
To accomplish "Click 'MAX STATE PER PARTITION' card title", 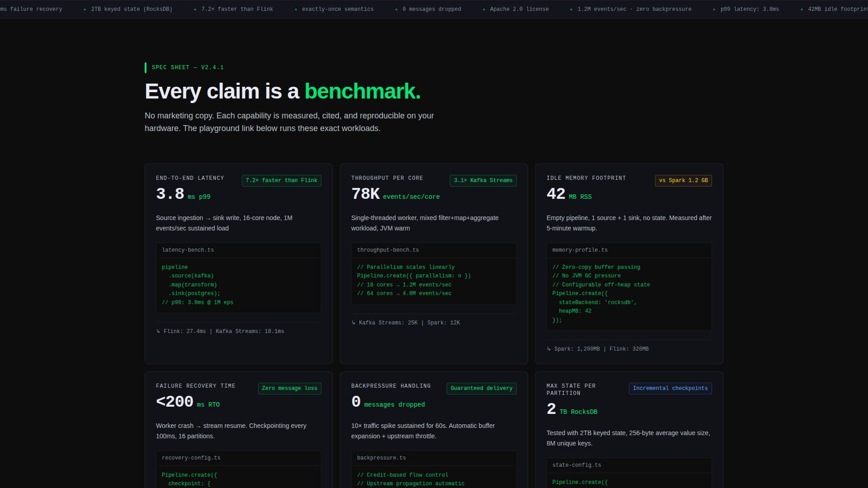I will 571,390.
